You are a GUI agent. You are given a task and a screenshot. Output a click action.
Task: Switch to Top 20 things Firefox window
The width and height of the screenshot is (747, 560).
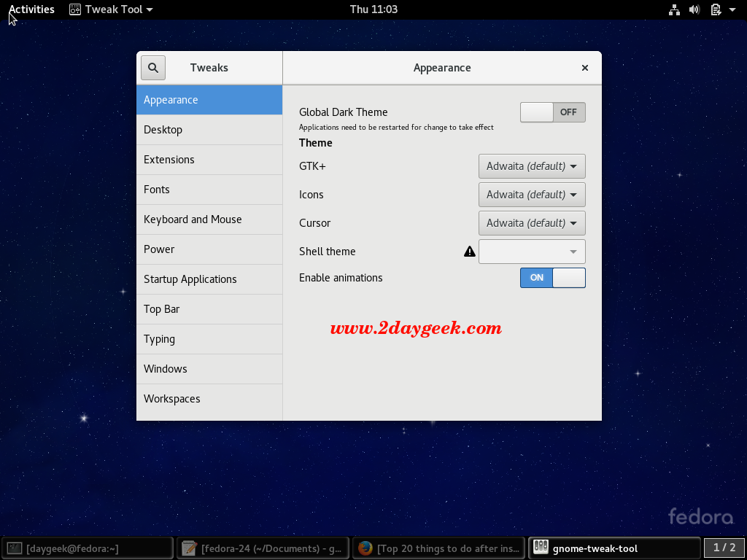click(x=438, y=548)
